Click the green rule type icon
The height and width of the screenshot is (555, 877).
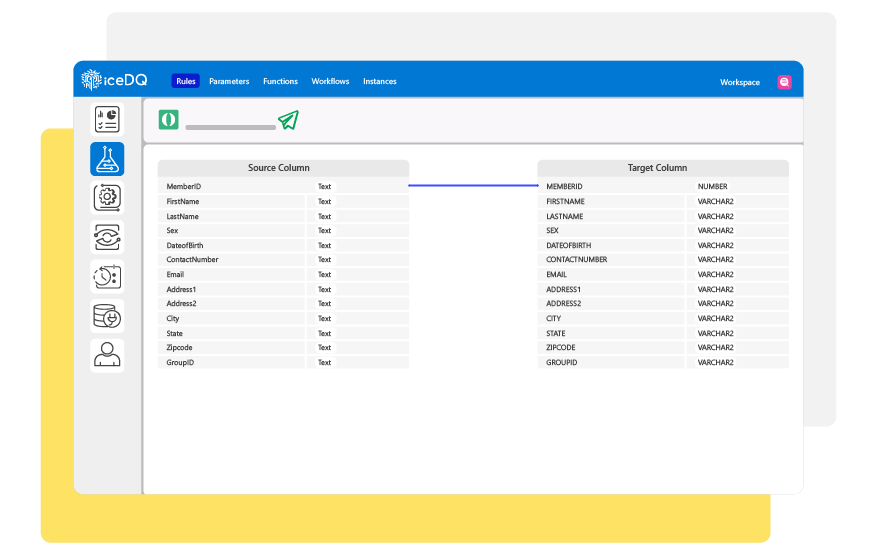168,120
